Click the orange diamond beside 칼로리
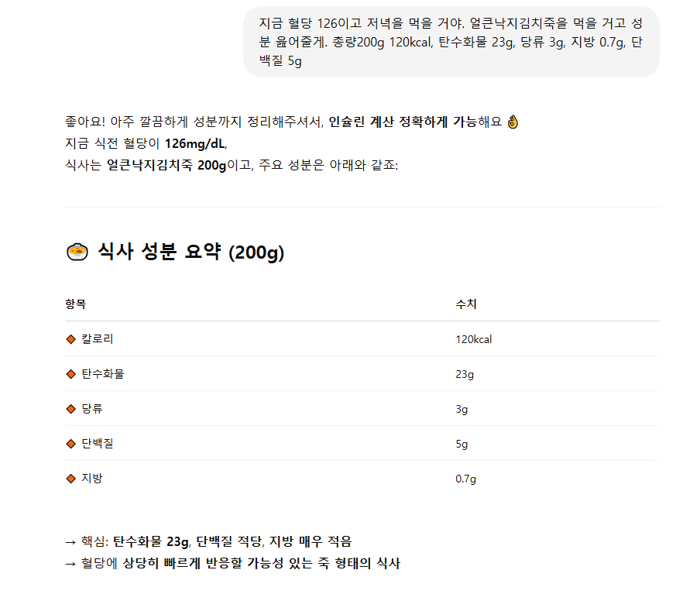 (x=70, y=339)
